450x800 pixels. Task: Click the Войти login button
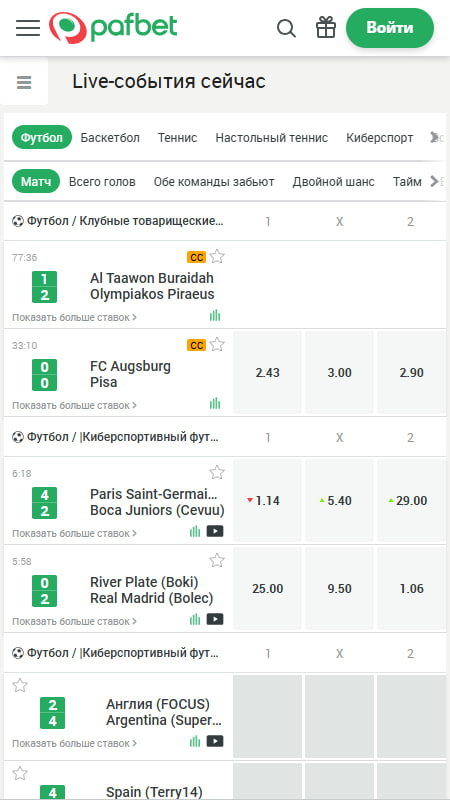point(390,28)
